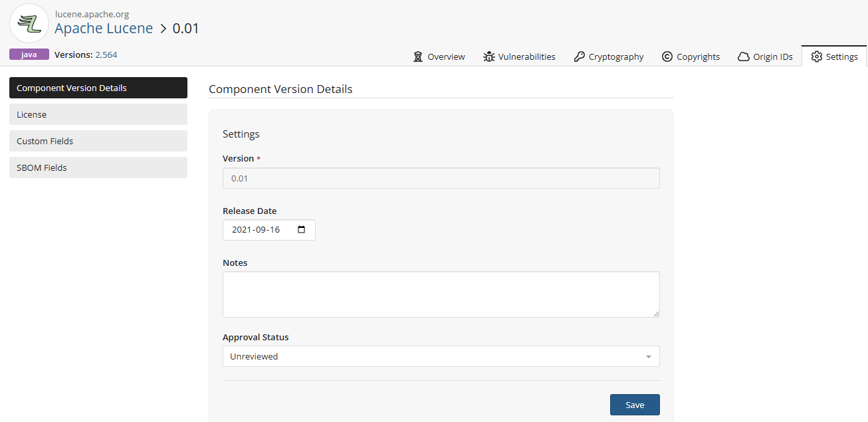Click the Approval Status label
The image size is (868, 422).
point(256,338)
